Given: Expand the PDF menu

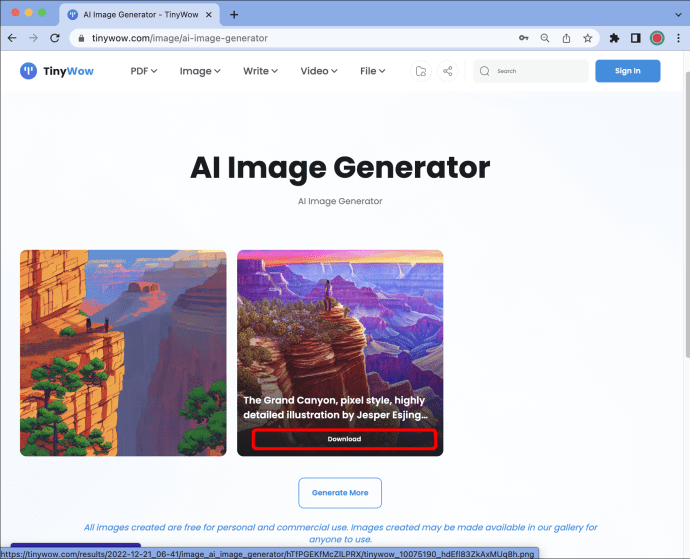Looking at the screenshot, I should pyautogui.click(x=143, y=71).
